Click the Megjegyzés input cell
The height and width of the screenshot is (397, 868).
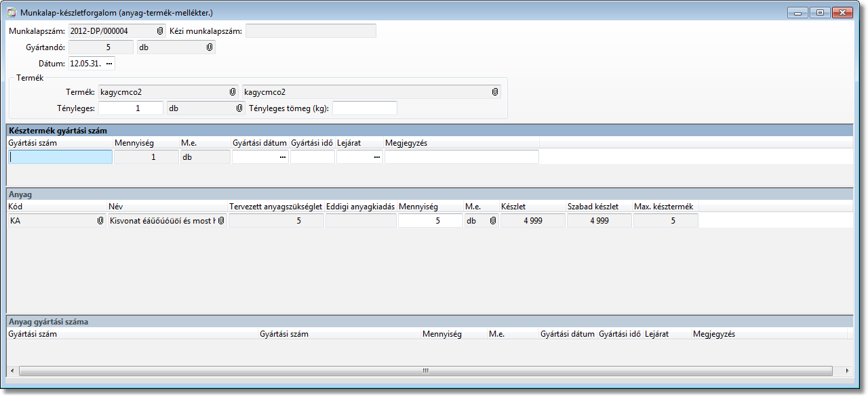(x=462, y=156)
